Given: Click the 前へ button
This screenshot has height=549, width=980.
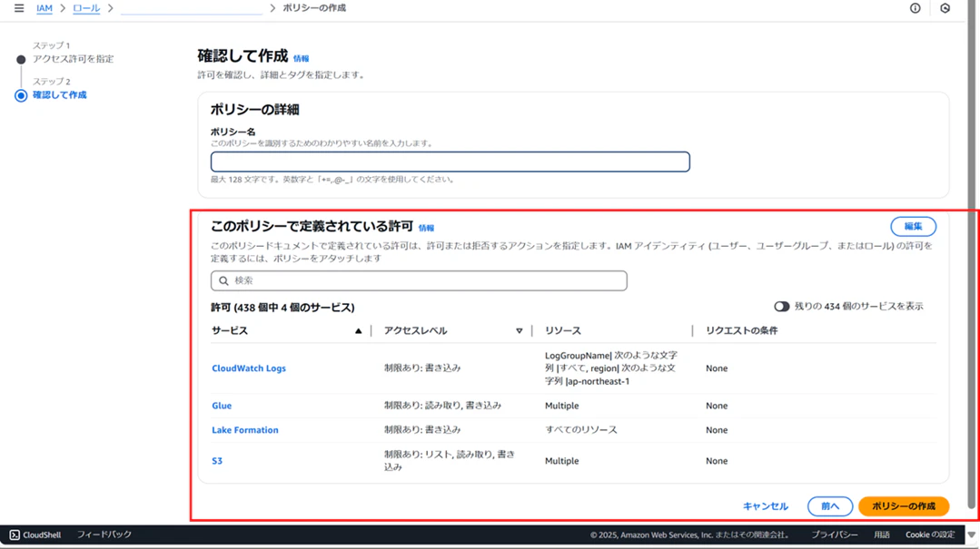Looking at the screenshot, I should pyautogui.click(x=830, y=506).
